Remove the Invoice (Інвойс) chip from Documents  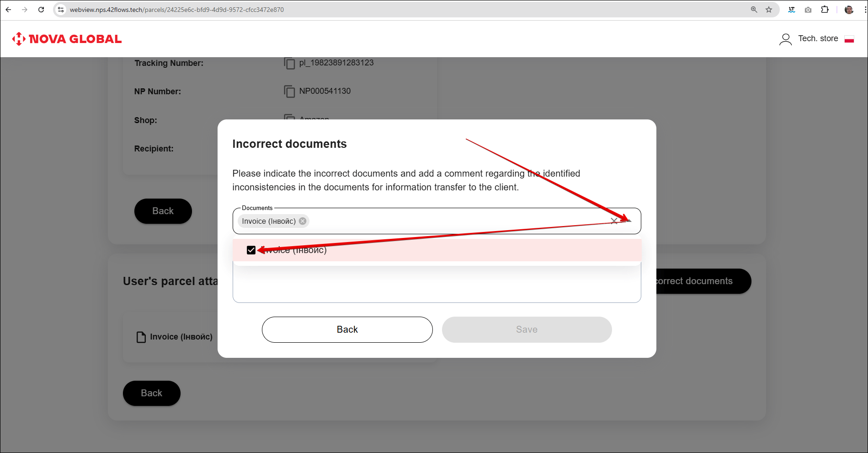pyautogui.click(x=303, y=221)
